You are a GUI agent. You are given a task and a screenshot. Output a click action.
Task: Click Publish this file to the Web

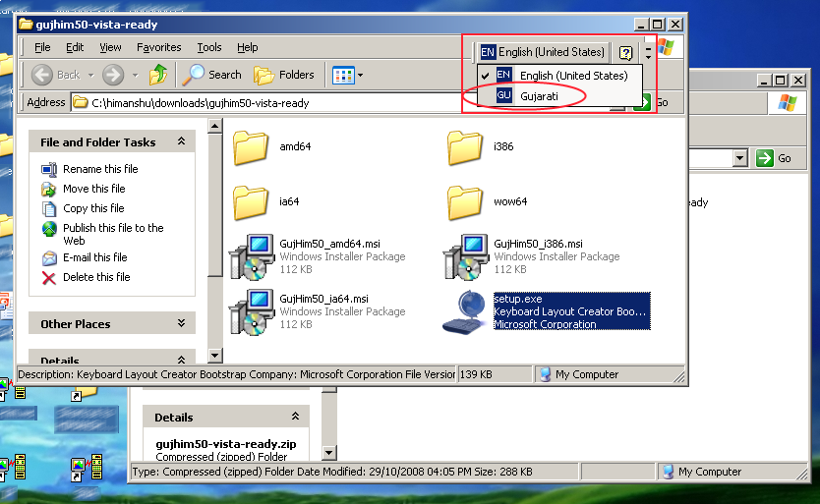click(x=113, y=234)
